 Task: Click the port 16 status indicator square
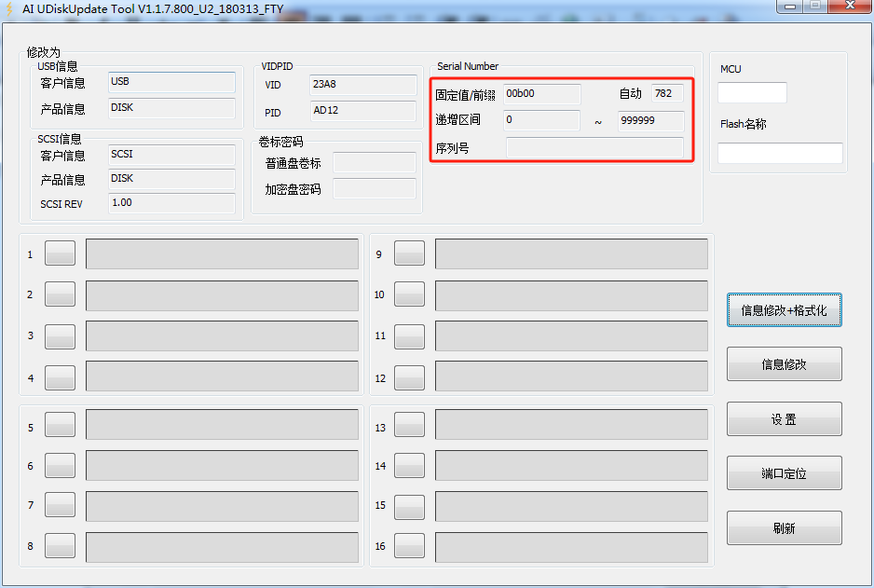click(408, 546)
